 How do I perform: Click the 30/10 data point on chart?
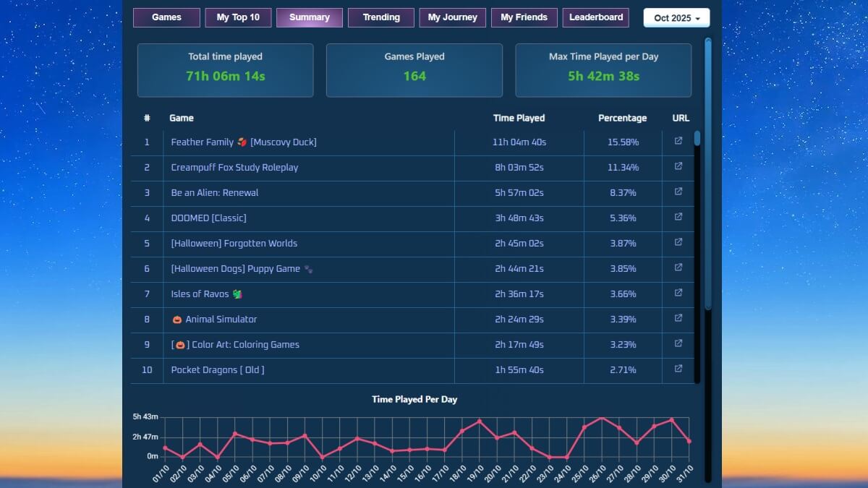pos(671,420)
